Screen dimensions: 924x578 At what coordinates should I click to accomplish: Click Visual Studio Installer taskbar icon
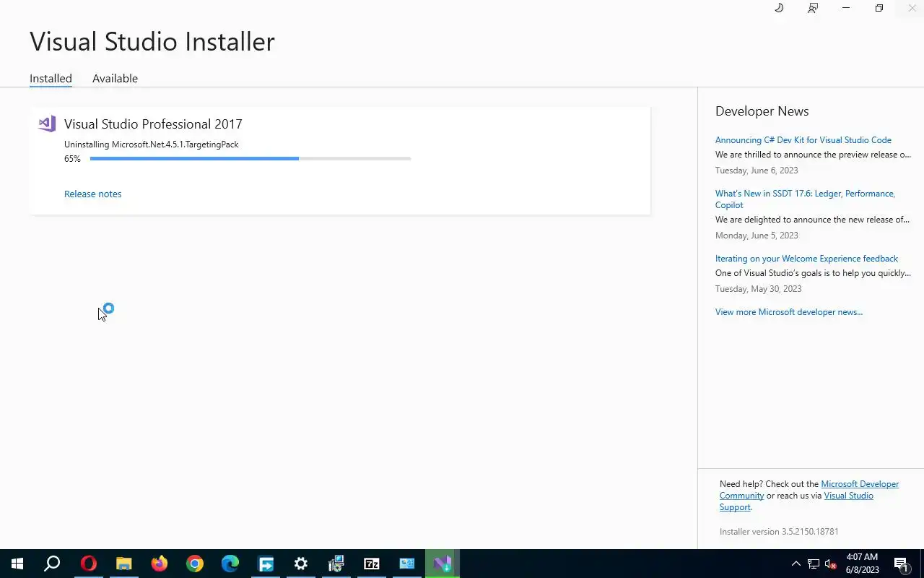pos(443,564)
